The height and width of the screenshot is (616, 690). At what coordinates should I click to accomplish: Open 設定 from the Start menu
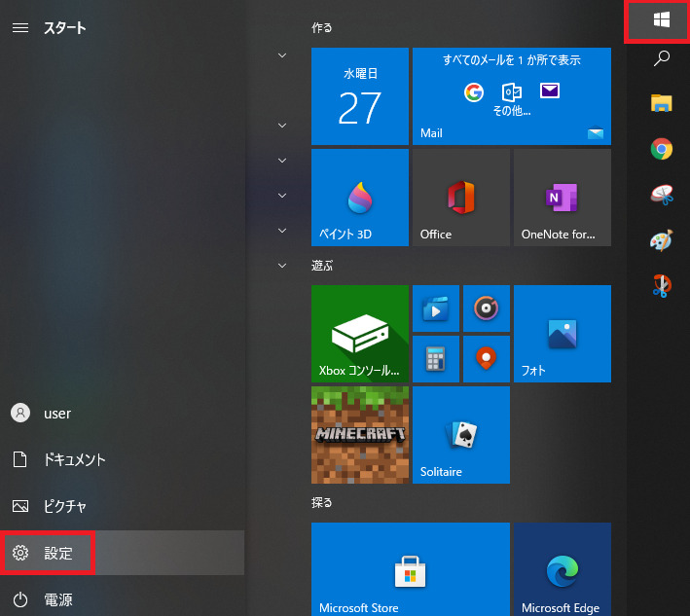123,553
